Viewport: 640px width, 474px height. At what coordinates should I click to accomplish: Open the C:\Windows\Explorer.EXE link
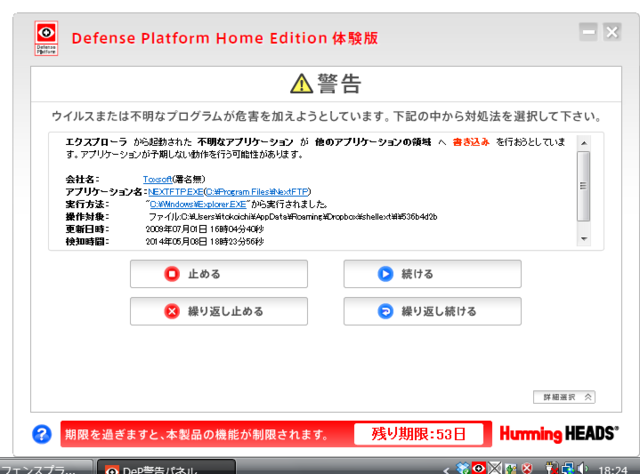(x=198, y=204)
